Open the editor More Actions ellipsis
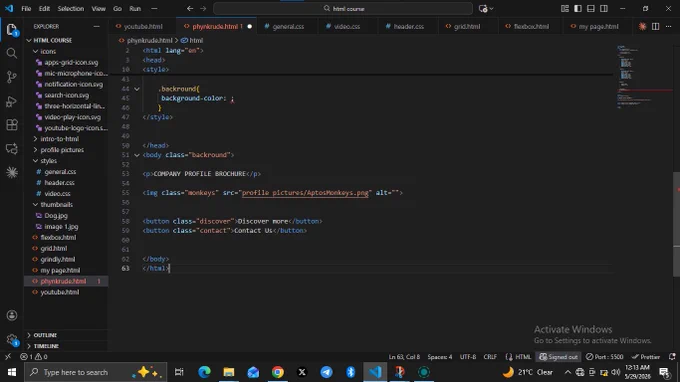Screen dimensions: 680x382 click(668, 26)
